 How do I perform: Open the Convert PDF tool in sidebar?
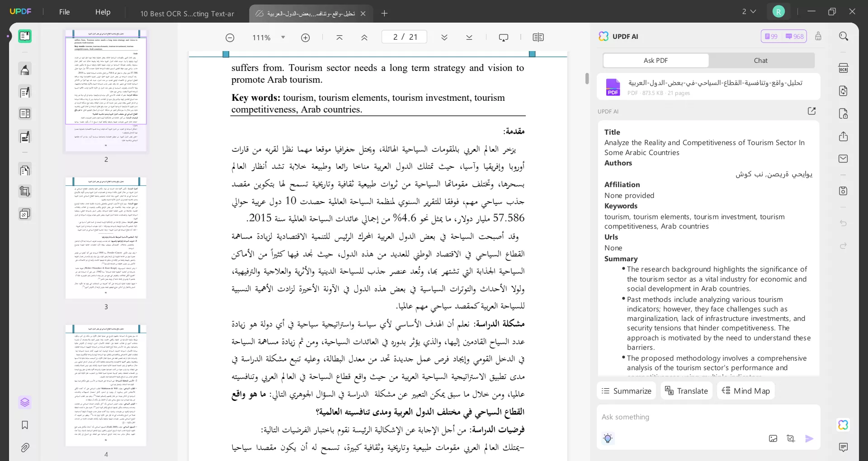click(x=25, y=170)
